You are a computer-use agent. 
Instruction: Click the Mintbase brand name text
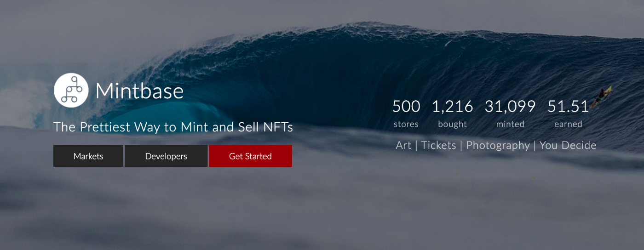click(x=139, y=91)
